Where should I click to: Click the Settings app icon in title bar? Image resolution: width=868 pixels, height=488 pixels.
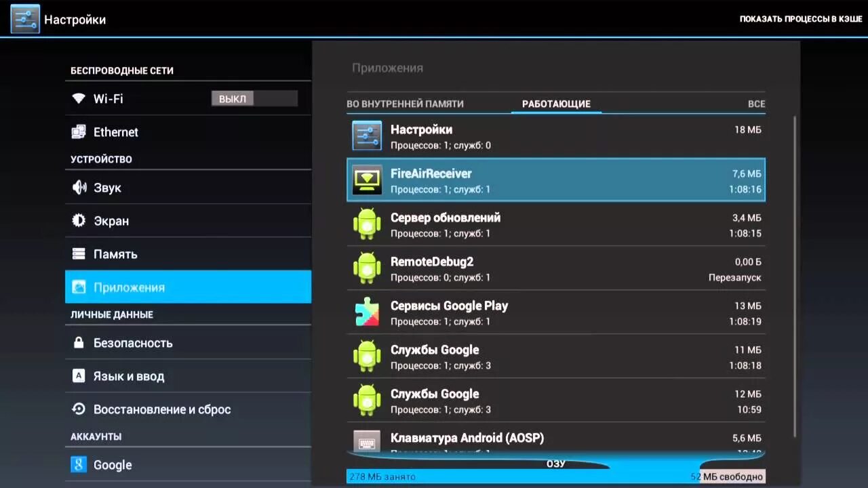(x=25, y=19)
